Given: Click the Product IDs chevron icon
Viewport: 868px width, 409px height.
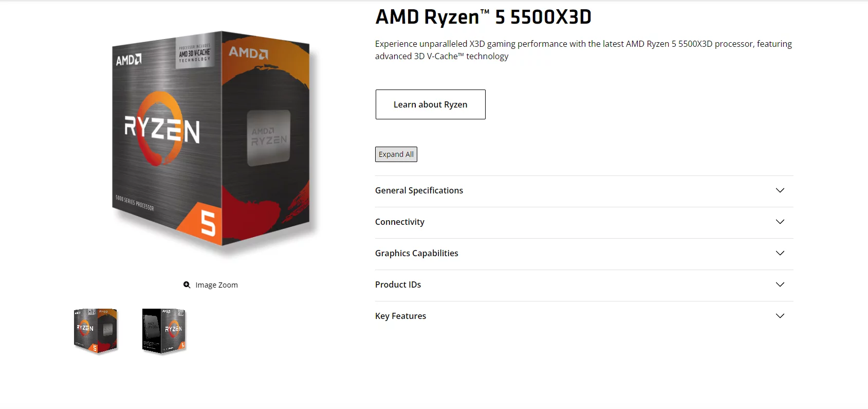Looking at the screenshot, I should (x=780, y=284).
